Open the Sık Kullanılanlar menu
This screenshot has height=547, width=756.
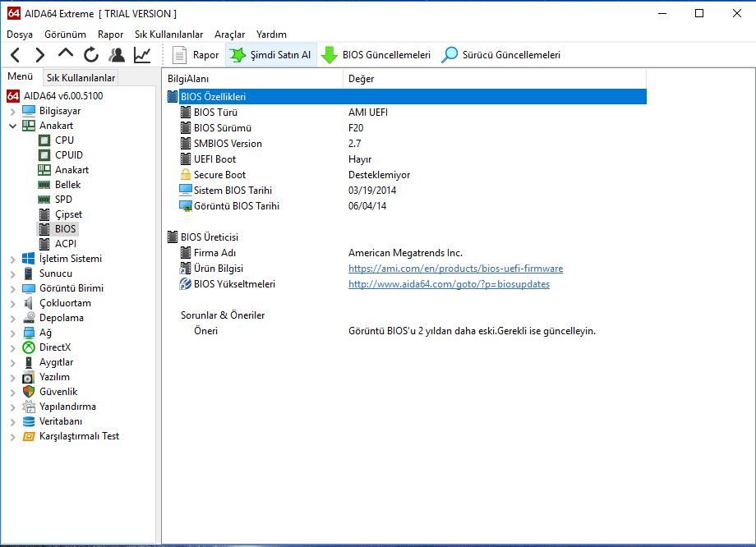(x=168, y=34)
